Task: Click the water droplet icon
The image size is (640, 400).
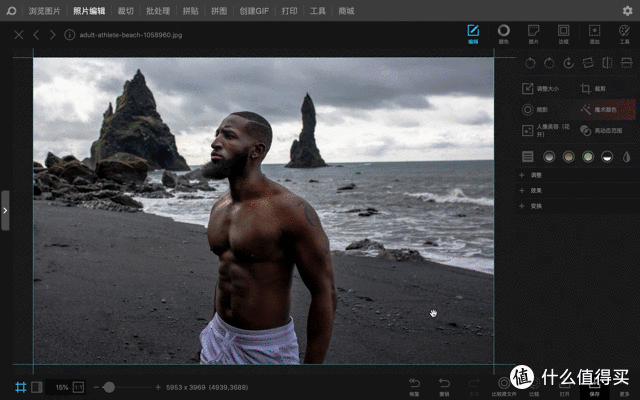Action: coord(627,156)
